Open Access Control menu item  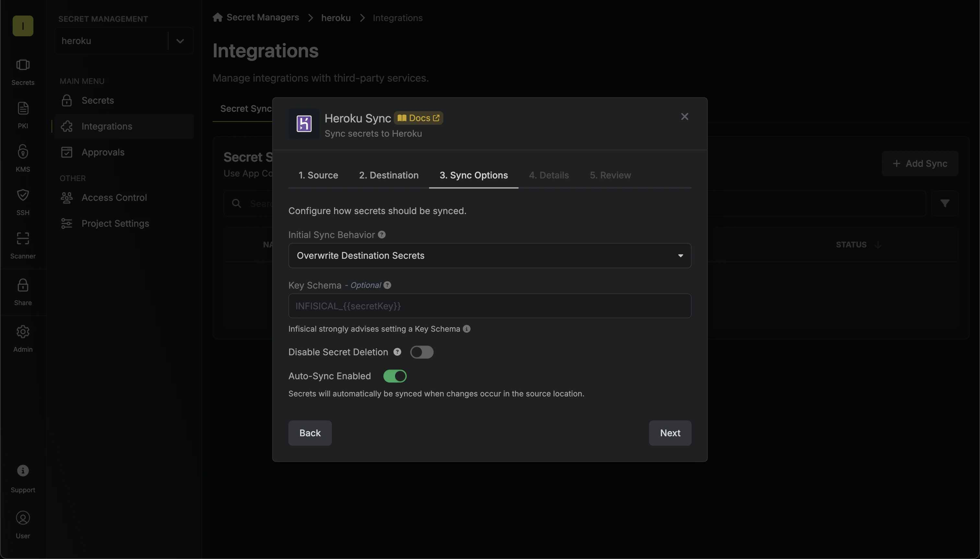(x=124, y=198)
